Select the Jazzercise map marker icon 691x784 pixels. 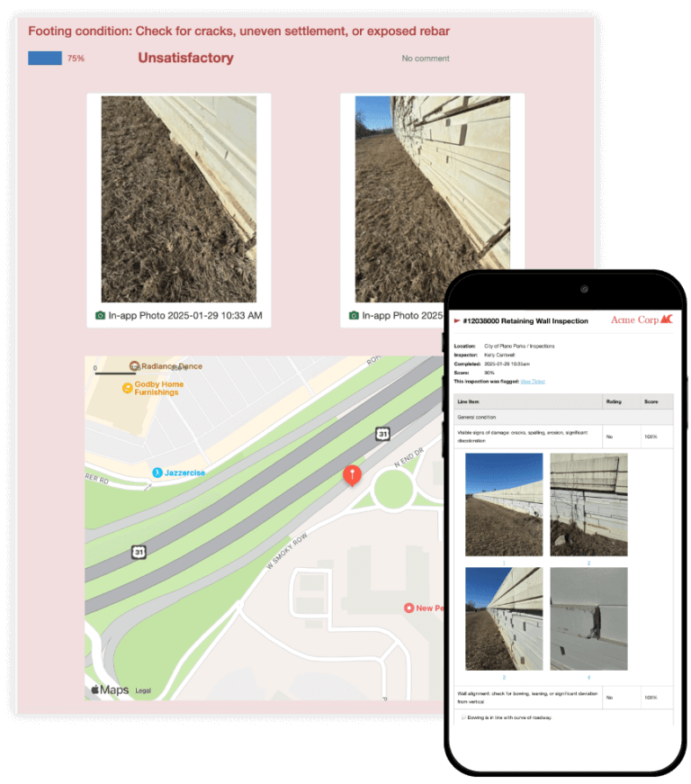click(157, 472)
